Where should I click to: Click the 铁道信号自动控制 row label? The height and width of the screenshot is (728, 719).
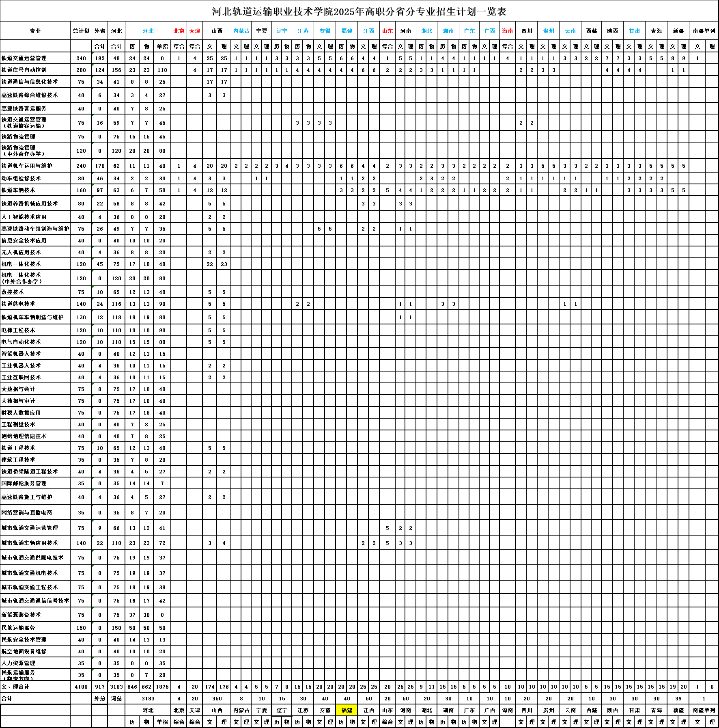(x=24, y=70)
